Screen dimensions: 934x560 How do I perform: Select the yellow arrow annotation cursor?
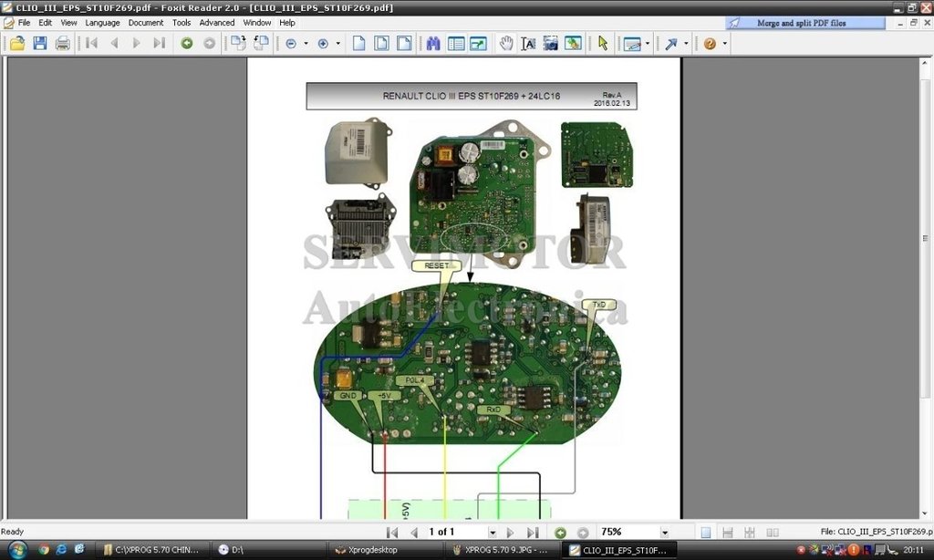point(603,44)
